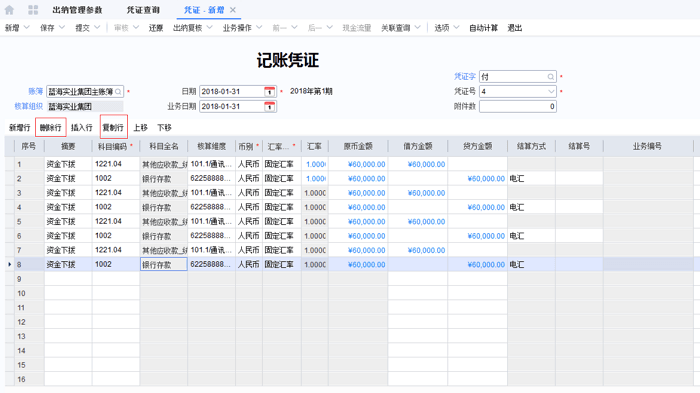Expand the 出纳复核 dropdown
The width and height of the screenshot is (700, 393).
coord(209,27)
